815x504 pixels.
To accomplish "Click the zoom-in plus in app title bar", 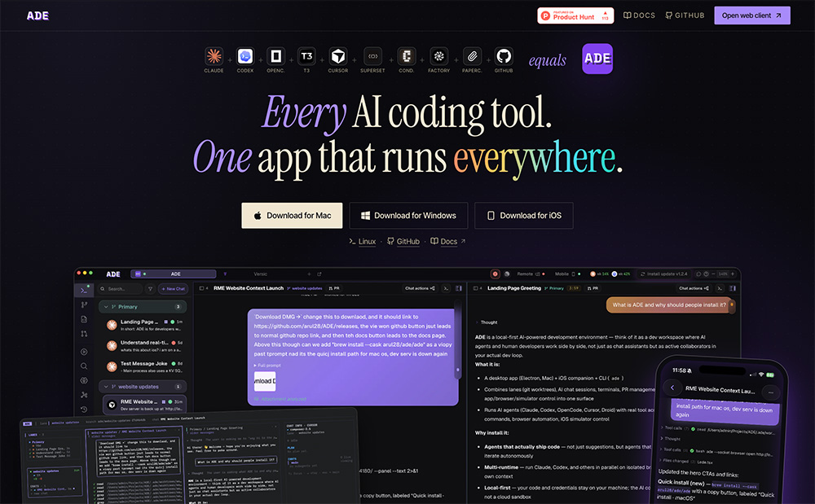I will [733, 274].
